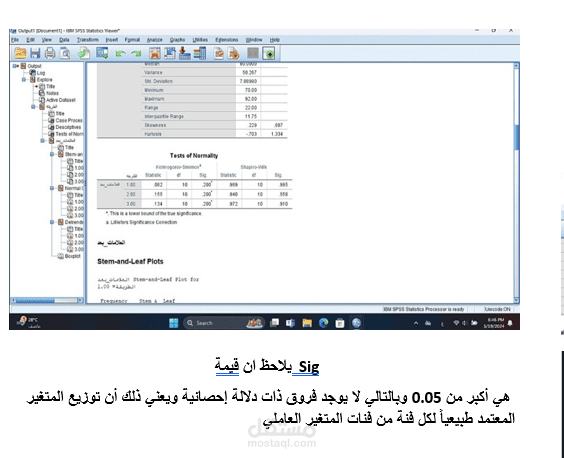Click the gray Designate Window icon

point(253,53)
